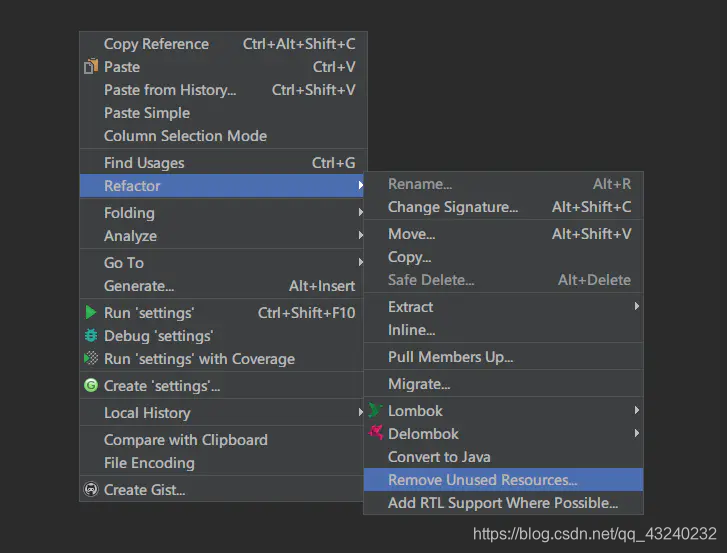Click the GitHub Create Gist icon
The height and width of the screenshot is (553, 727).
click(91, 489)
